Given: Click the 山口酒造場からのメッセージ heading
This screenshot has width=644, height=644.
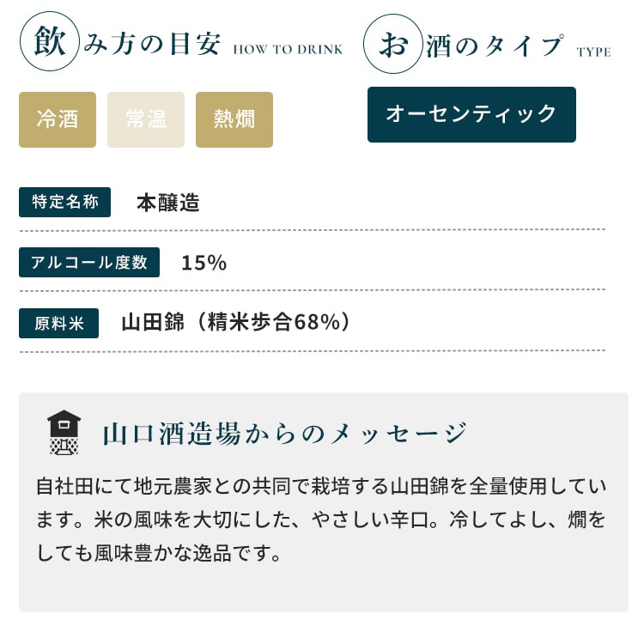Looking at the screenshot, I should pyautogui.click(x=284, y=434).
